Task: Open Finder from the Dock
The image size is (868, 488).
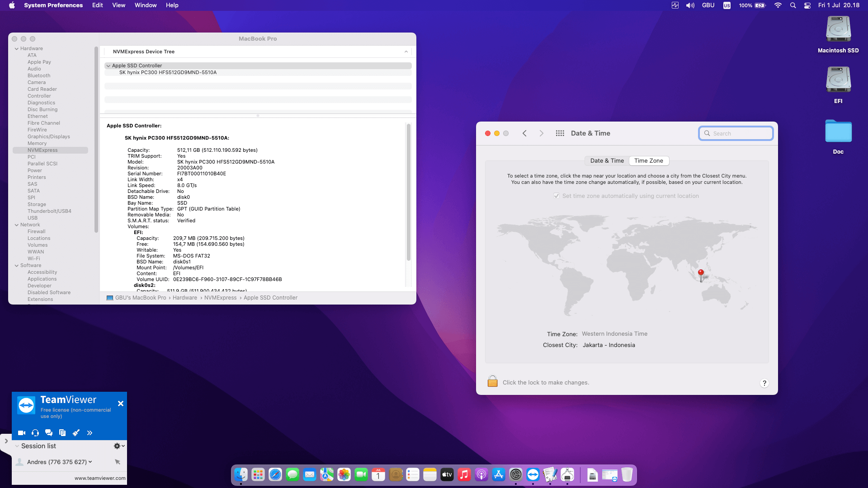Action: [241, 474]
